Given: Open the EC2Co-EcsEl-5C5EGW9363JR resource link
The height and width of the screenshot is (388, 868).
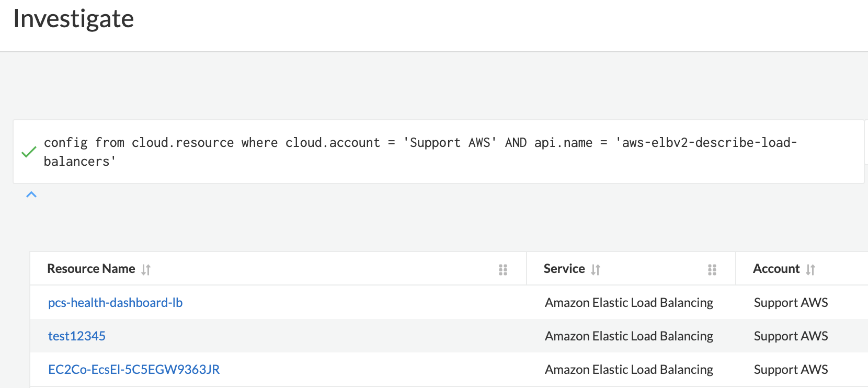Looking at the screenshot, I should point(134,370).
